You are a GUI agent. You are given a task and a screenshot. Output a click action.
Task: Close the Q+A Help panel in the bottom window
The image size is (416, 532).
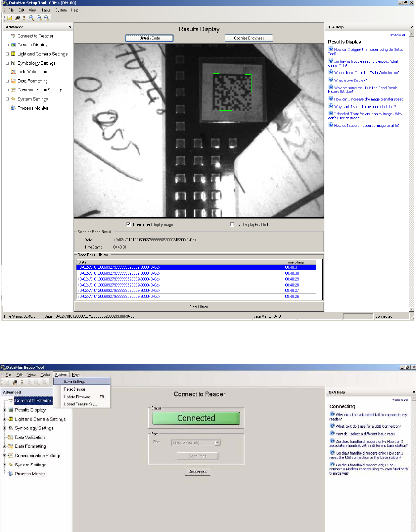413,392
